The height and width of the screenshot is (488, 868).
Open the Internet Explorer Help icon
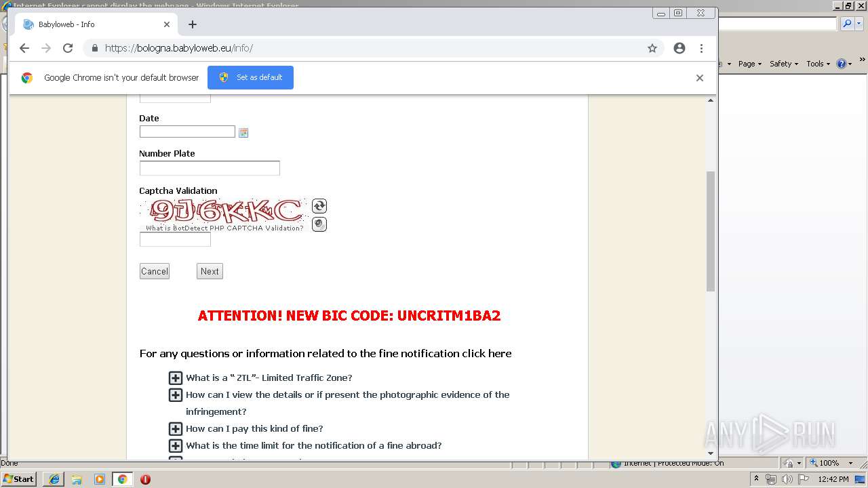point(844,64)
